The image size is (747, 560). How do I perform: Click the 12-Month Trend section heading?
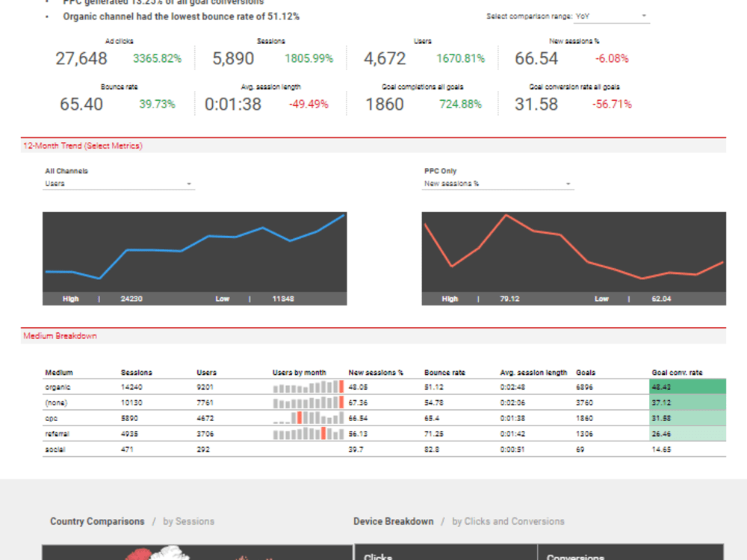coord(81,146)
